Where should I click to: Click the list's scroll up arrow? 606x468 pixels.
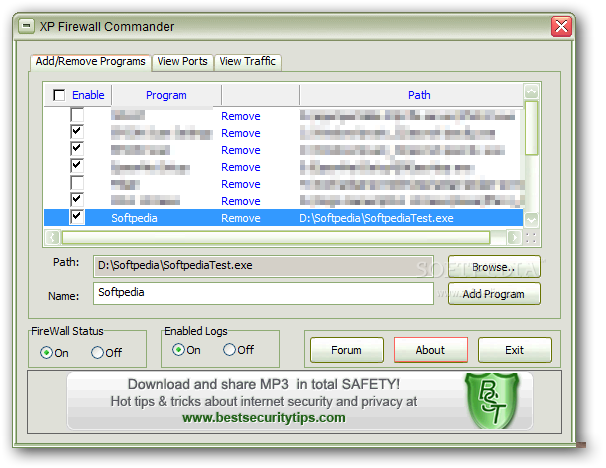(531, 92)
